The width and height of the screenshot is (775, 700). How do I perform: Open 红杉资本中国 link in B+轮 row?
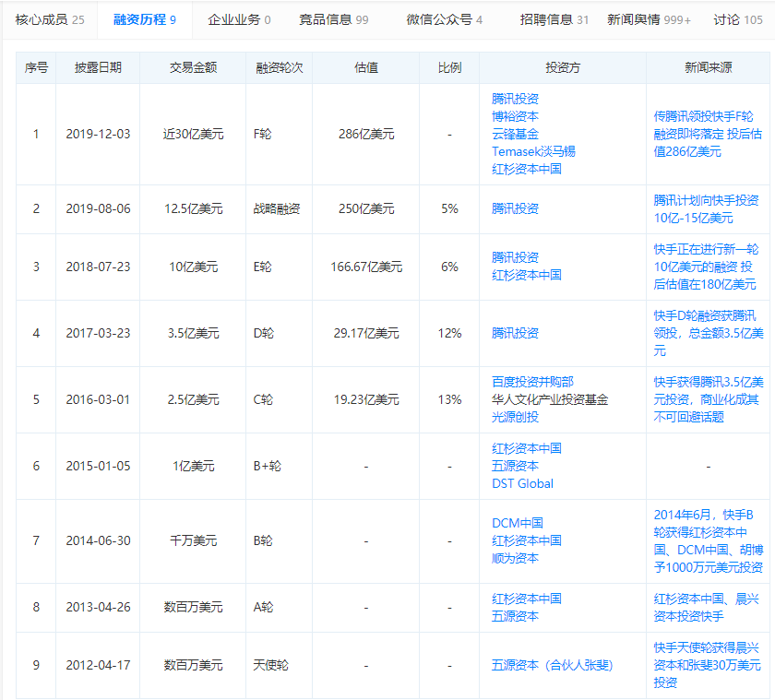point(527,448)
